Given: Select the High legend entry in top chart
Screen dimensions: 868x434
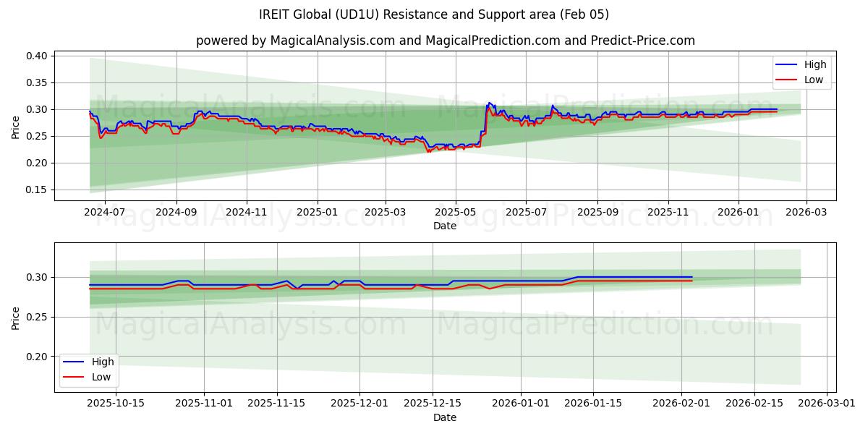Looking at the screenshot, I should click(x=814, y=64).
